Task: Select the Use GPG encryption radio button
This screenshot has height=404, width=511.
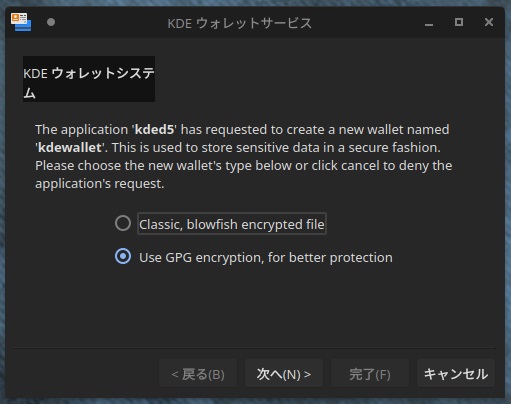Action: pos(123,256)
